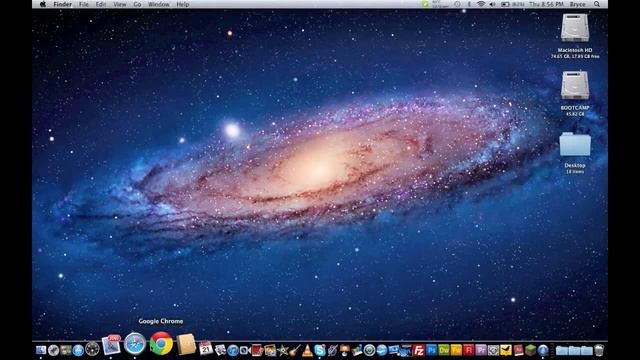Launch Safari from the Dock

(135, 344)
